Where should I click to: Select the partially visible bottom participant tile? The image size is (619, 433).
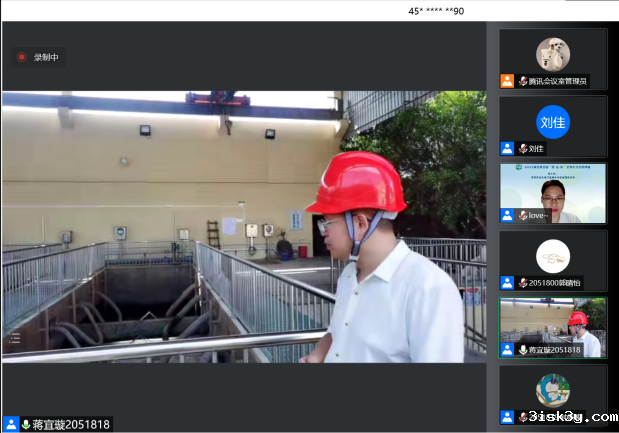click(553, 390)
